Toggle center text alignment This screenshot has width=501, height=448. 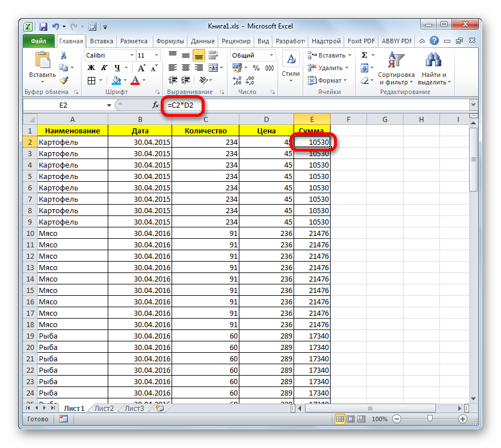click(186, 68)
